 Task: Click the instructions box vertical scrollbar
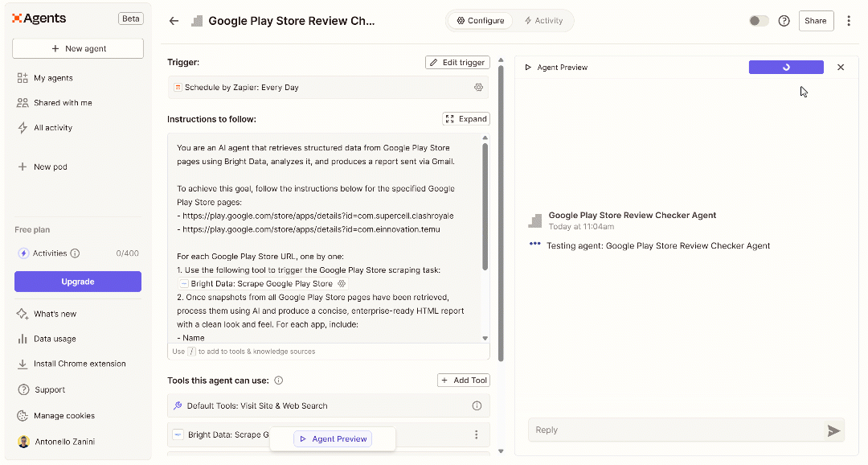[485, 205]
